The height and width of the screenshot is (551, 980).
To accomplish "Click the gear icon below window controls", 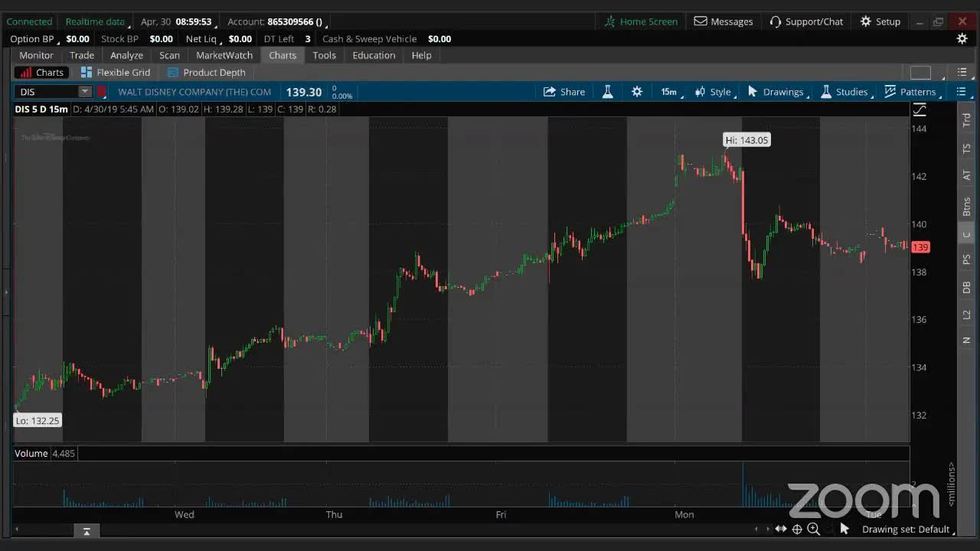I will [x=962, y=39].
